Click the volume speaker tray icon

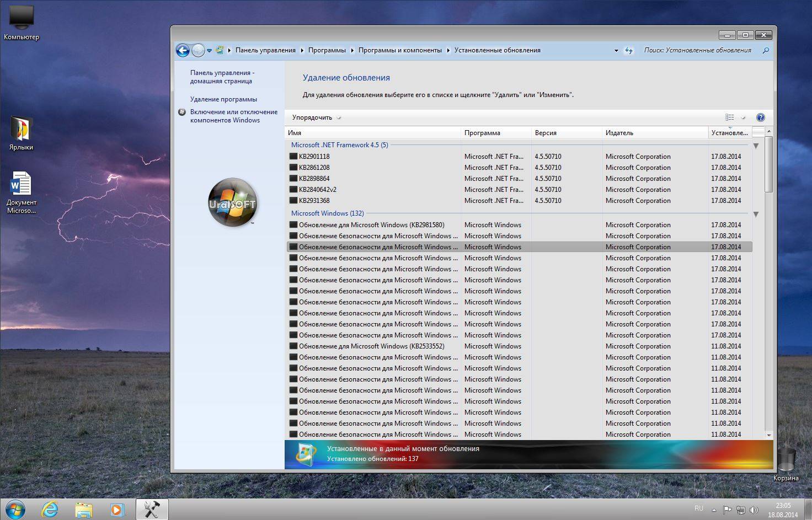coord(754,510)
